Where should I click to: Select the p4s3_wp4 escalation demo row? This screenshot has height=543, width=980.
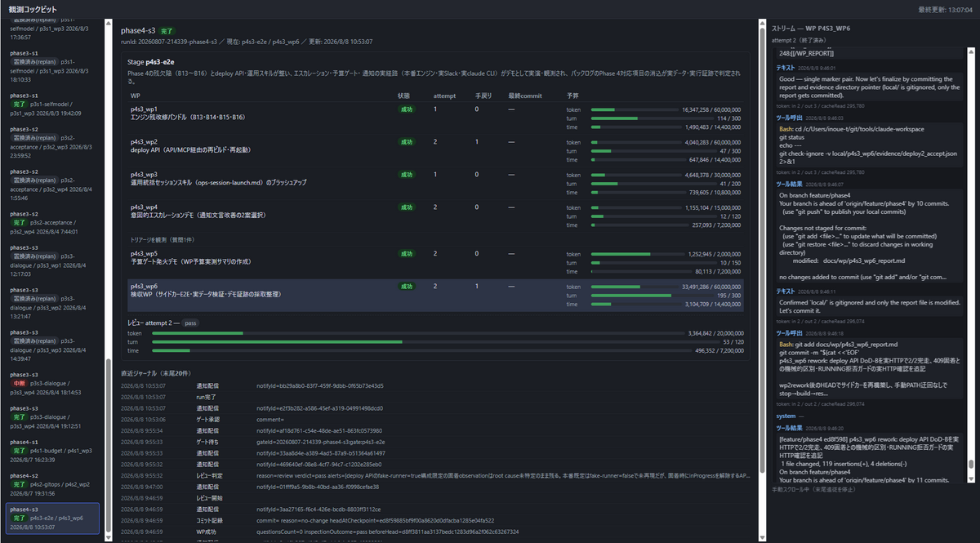pyautogui.click(x=434, y=216)
